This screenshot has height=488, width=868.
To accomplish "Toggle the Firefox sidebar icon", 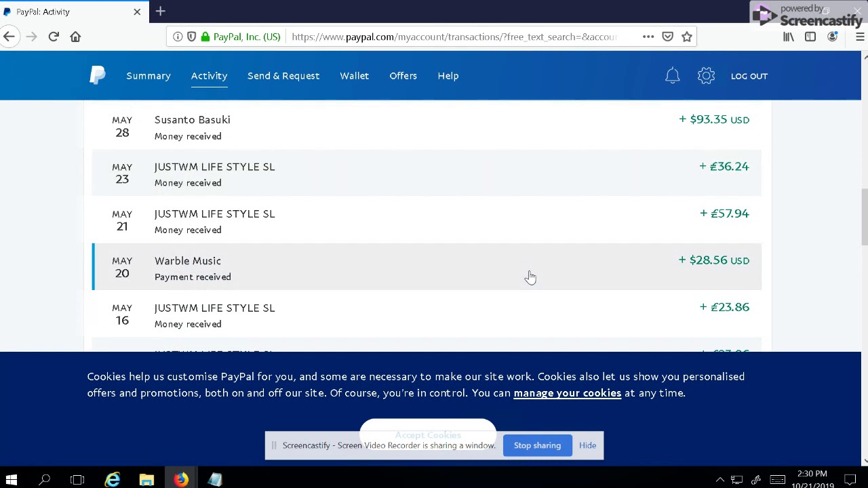I will (x=810, y=37).
